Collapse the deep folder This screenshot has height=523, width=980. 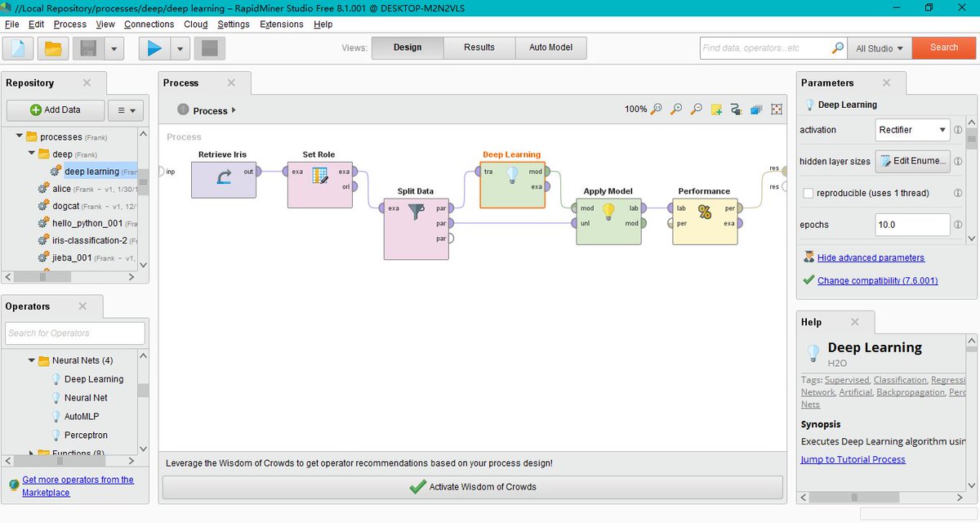(32, 154)
